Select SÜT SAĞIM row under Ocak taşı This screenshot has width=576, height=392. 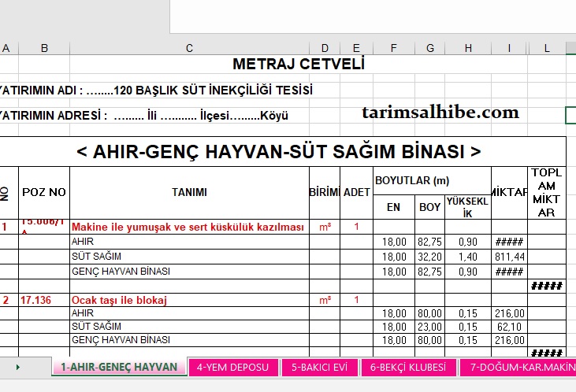point(189,327)
